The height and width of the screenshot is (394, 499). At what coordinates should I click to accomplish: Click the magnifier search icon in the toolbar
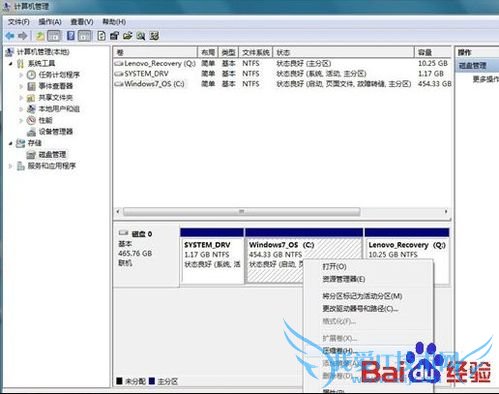[141, 36]
